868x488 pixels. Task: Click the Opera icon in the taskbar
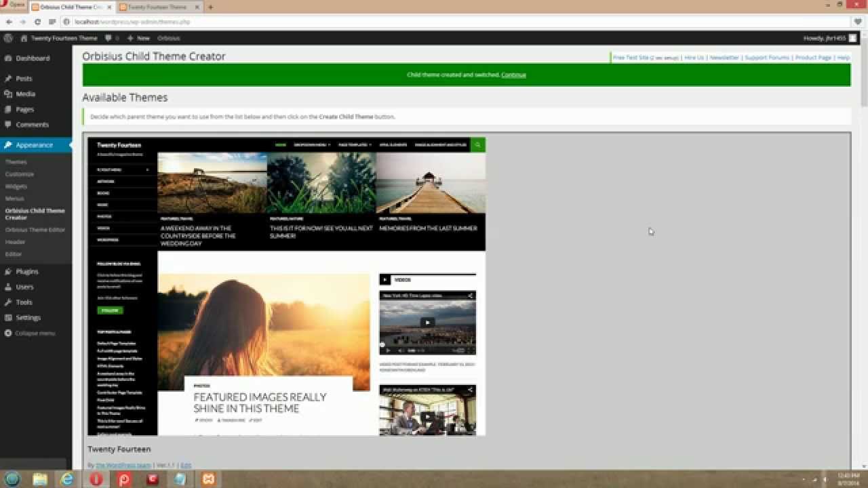(96, 479)
